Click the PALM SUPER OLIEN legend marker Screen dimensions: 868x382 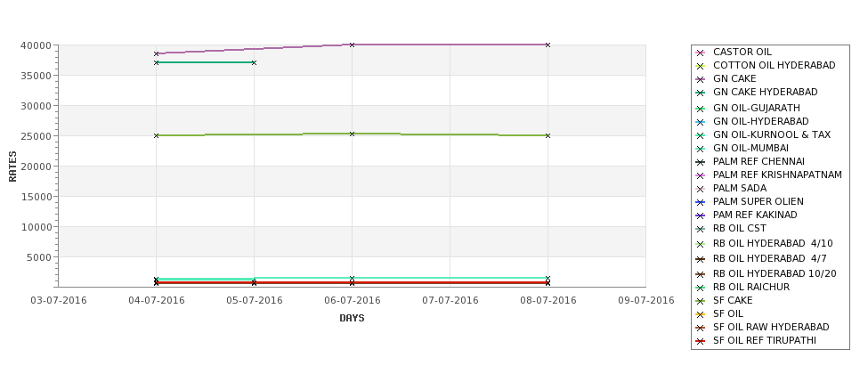[x=700, y=202]
